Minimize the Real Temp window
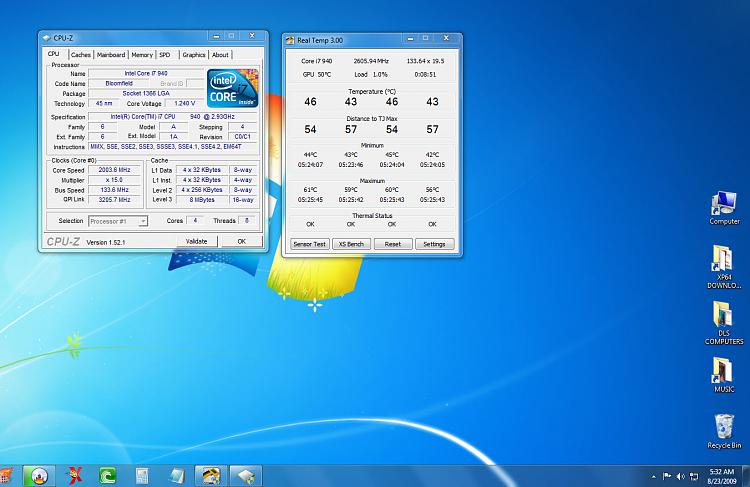Image resolution: width=750 pixels, height=487 pixels. (410, 38)
